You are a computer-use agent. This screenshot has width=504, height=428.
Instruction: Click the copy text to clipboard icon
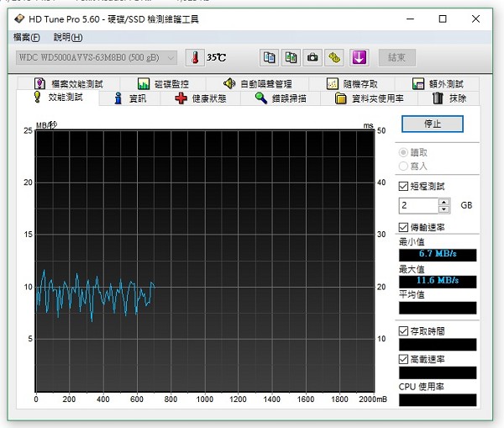click(269, 58)
